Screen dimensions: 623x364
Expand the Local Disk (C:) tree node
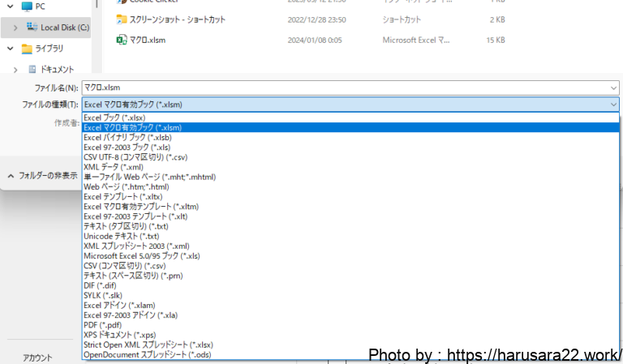tap(15, 28)
